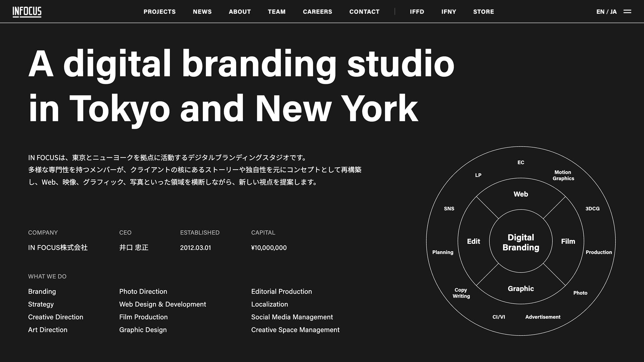The image size is (644, 362).
Task: Switch language to EN
Action: click(x=600, y=12)
